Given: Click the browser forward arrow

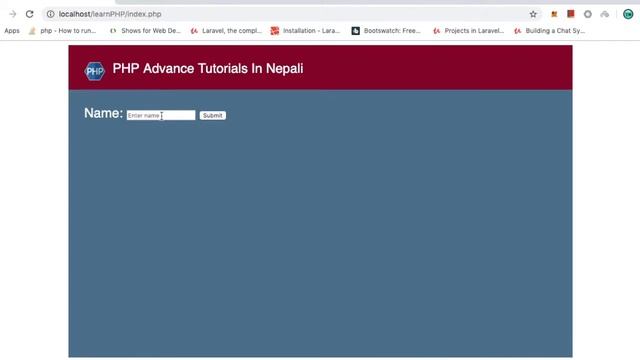Looking at the screenshot, I should pos(13,14).
